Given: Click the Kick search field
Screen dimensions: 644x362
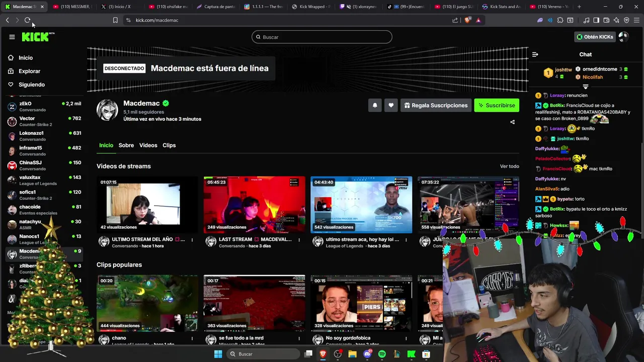Looking at the screenshot, I should point(322,37).
